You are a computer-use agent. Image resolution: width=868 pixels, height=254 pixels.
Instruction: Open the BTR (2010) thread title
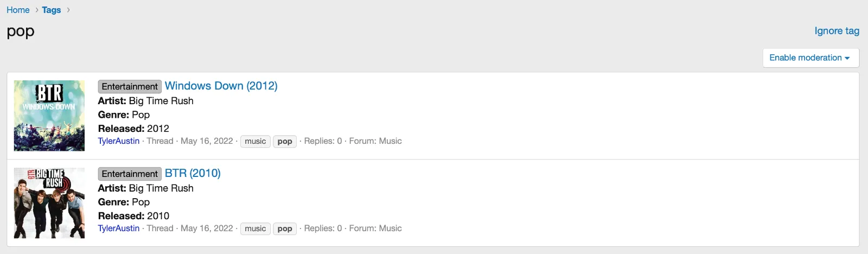click(x=193, y=173)
